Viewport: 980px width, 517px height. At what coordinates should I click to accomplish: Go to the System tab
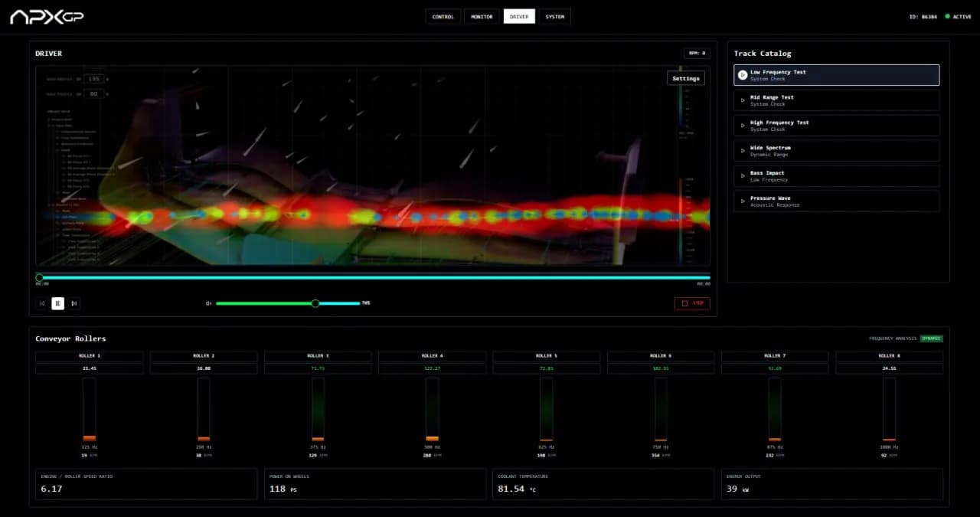pos(554,17)
